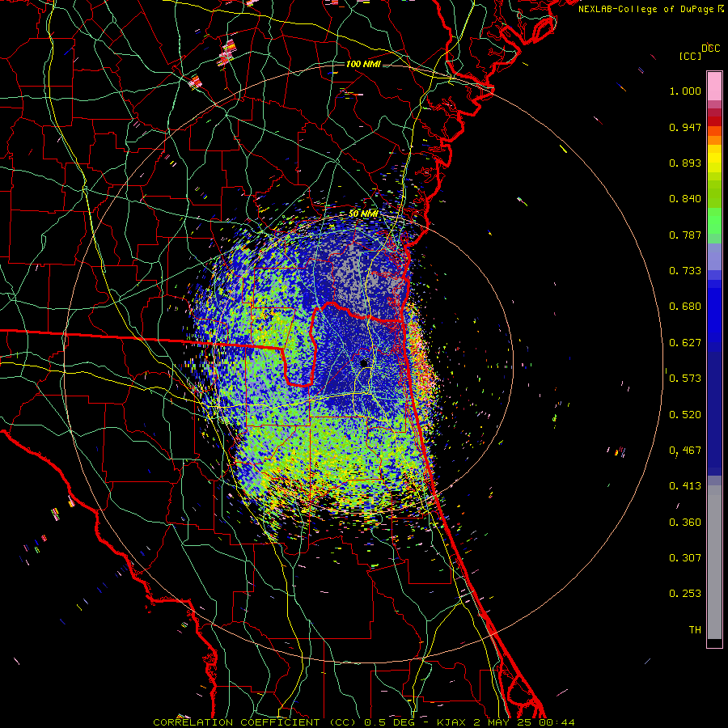Select the 0.680 scale value
This screenshot has width=728, height=728.
pyautogui.click(x=685, y=307)
